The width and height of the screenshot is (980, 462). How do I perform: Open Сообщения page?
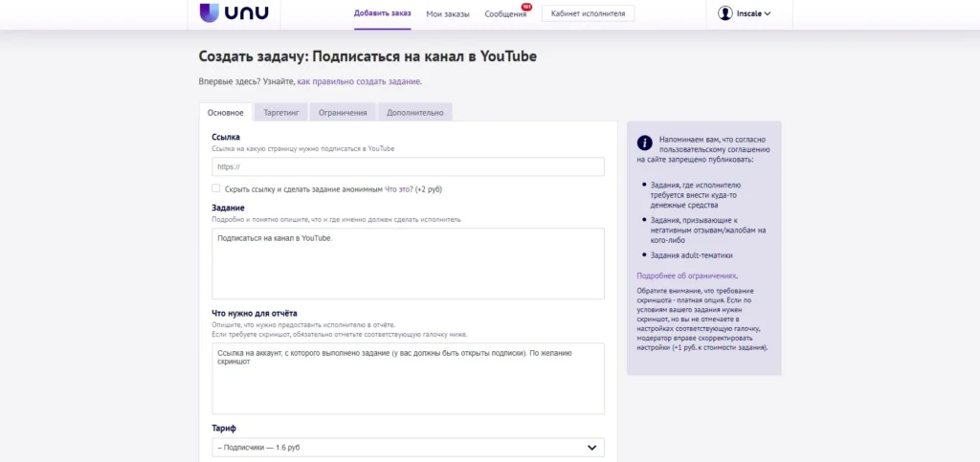pyautogui.click(x=505, y=13)
